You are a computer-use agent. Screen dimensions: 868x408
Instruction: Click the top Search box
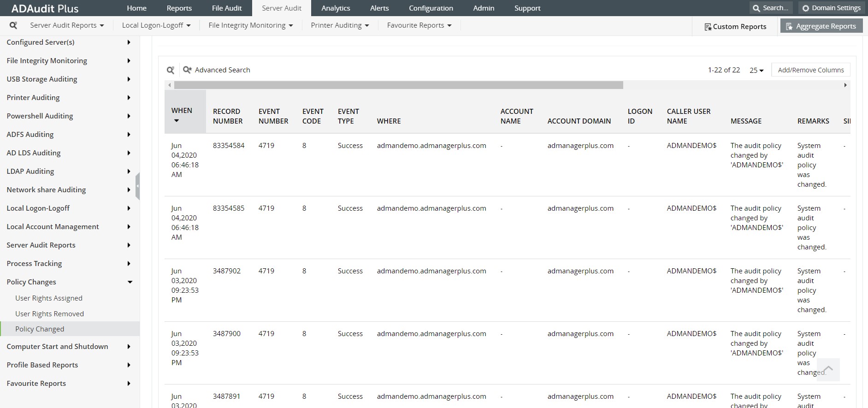pyautogui.click(x=770, y=8)
